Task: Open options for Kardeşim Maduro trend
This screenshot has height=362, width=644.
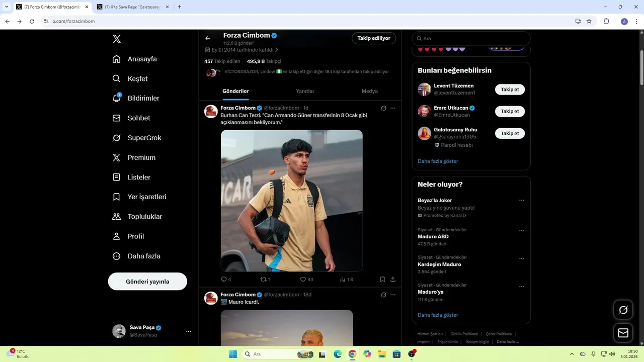Action: 522,259
